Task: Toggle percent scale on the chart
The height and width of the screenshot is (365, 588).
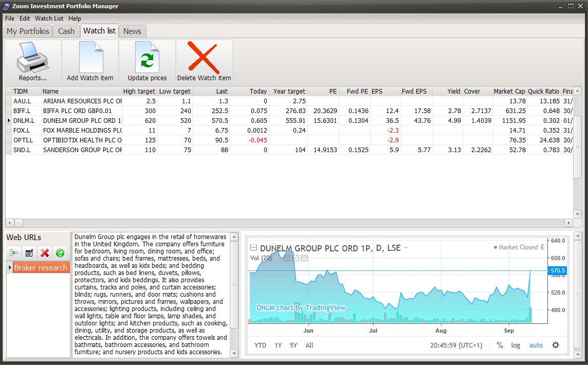Action: click(500, 345)
